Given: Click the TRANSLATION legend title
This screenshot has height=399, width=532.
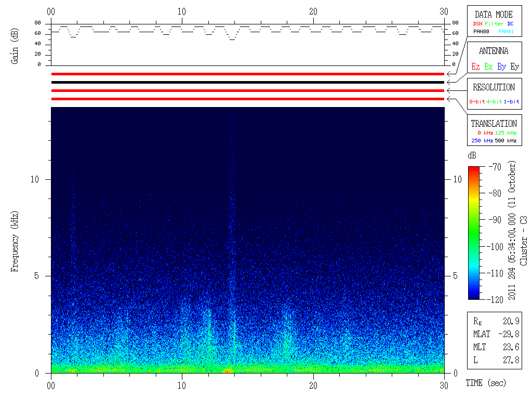Looking at the screenshot, I should [494, 124].
